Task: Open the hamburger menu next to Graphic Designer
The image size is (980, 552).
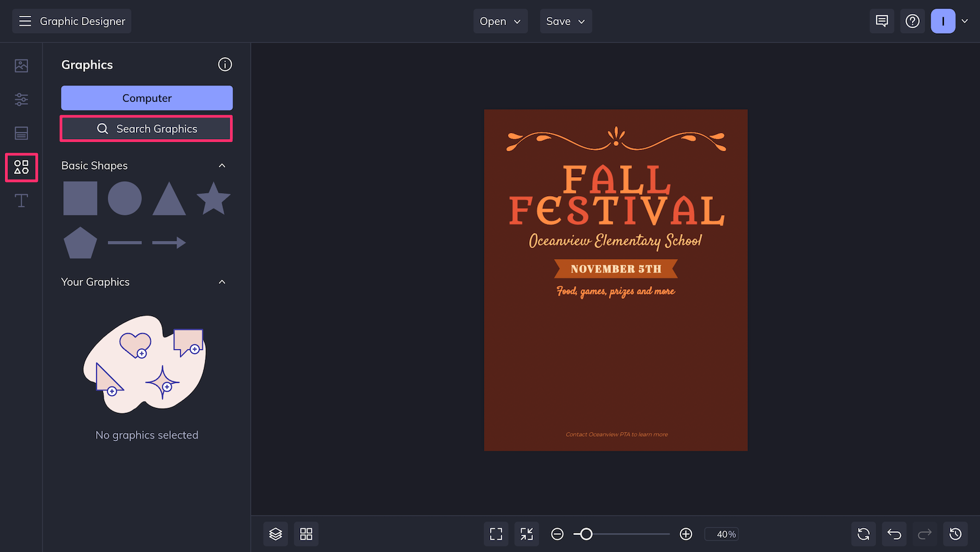Action: click(25, 20)
